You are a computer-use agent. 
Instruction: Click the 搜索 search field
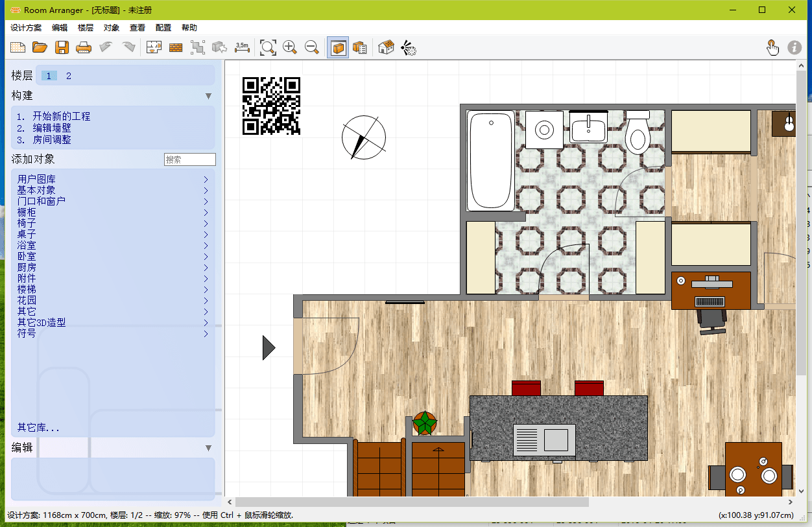189,159
